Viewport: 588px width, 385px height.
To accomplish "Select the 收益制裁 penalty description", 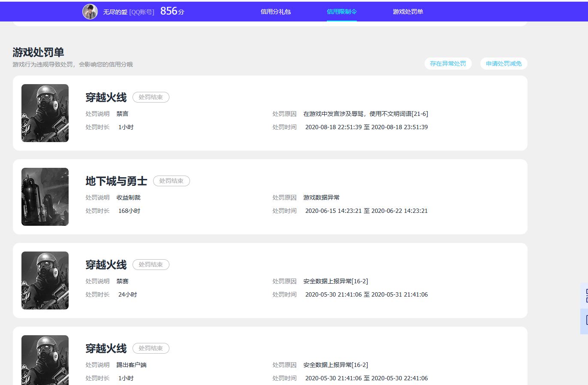I will point(128,197).
